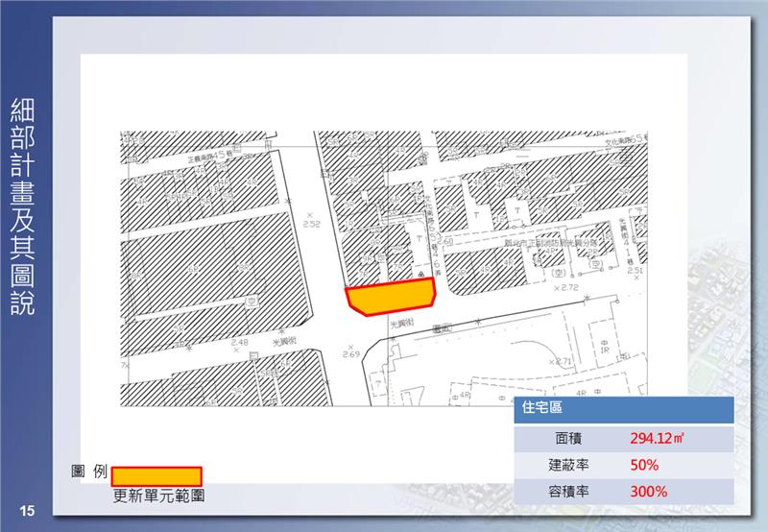
Task: Click the 2.71 elevation point on the map
Action: point(561,361)
